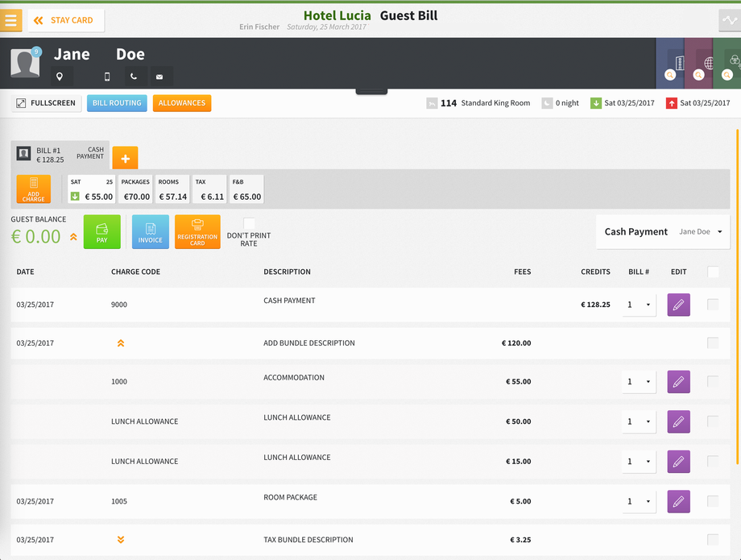Viewport: 741px width, 560px height.
Task: Click the Add Charge button
Action: [34, 189]
